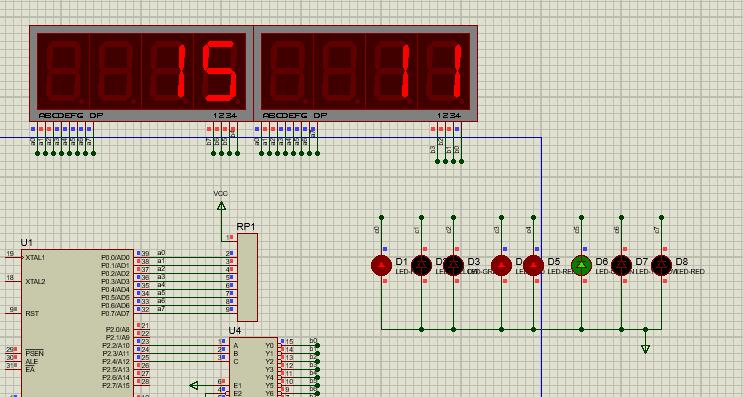743x397 pixels.
Task: Select the left seven-segment display showing 15
Action: coord(141,72)
